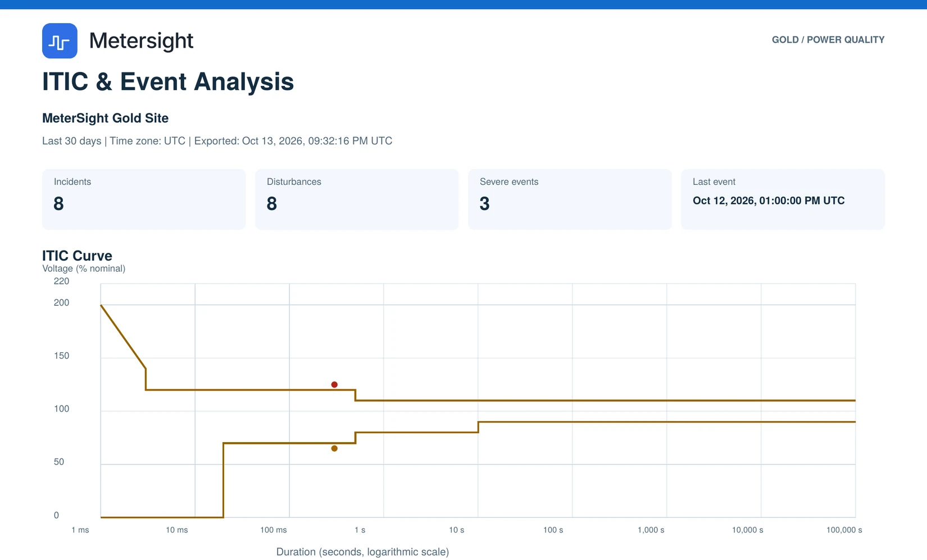Click the 1,000 s duration axis label
Screen dimensions: 927x560
tap(651, 530)
